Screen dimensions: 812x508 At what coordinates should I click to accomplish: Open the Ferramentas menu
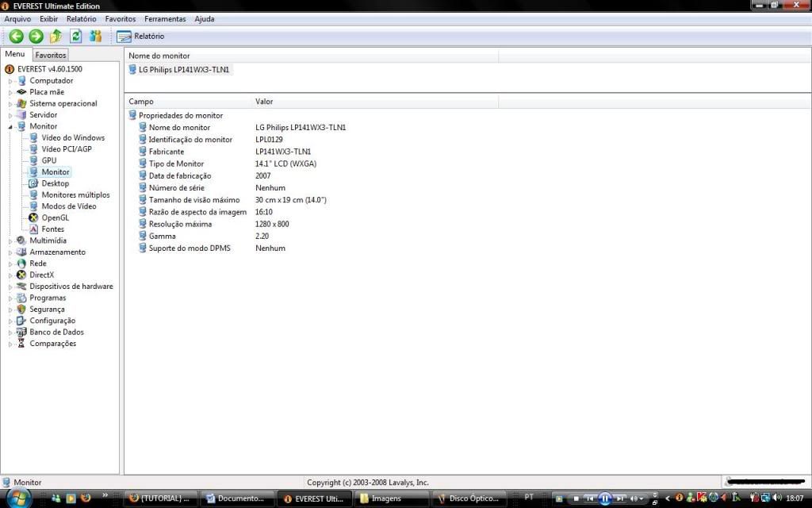coord(165,18)
